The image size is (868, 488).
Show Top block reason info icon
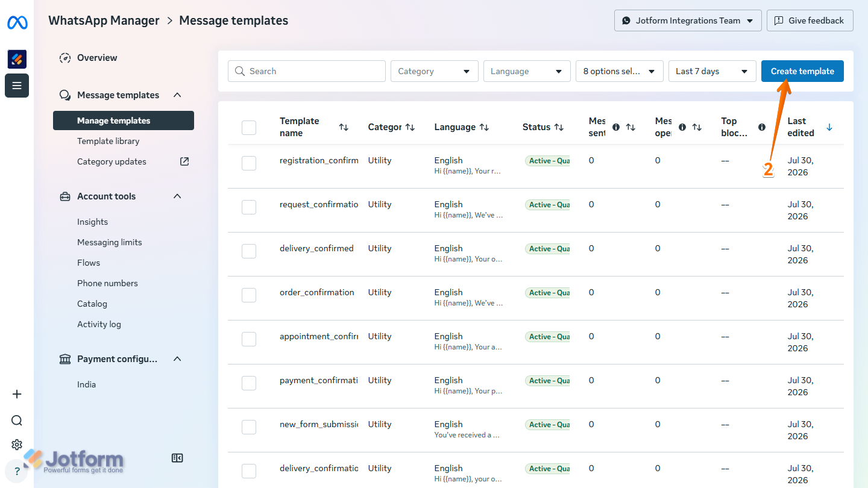(762, 127)
